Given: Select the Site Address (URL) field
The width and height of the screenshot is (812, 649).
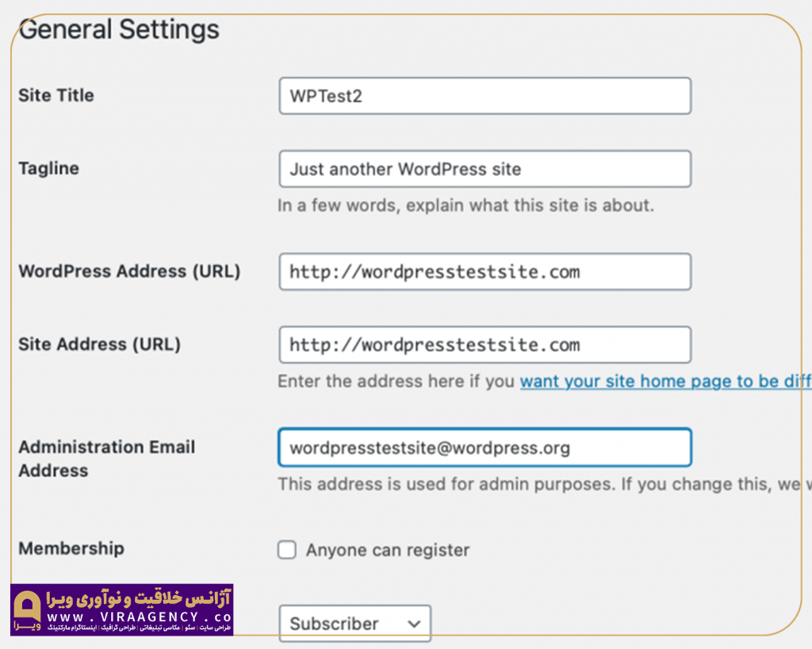Looking at the screenshot, I should point(485,345).
